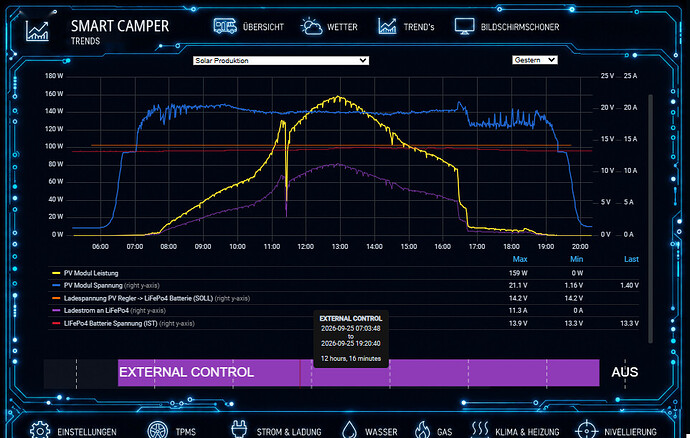Open GAS label in bottom bar
This screenshot has width=690, height=438.
pos(444,432)
